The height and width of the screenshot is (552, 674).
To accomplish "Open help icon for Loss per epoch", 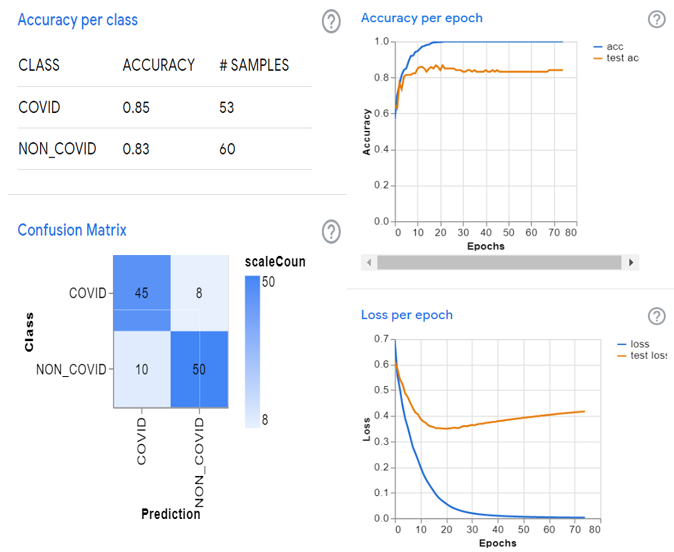I will (x=656, y=316).
